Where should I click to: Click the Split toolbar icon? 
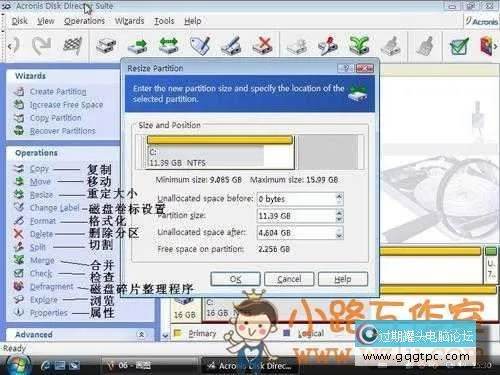[328, 45]
